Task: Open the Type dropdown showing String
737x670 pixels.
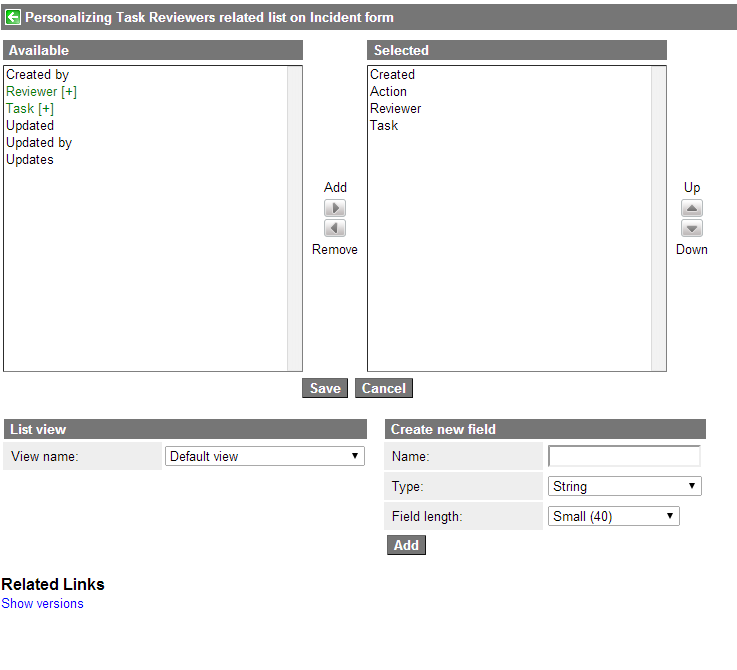Action: coord(625,486)
